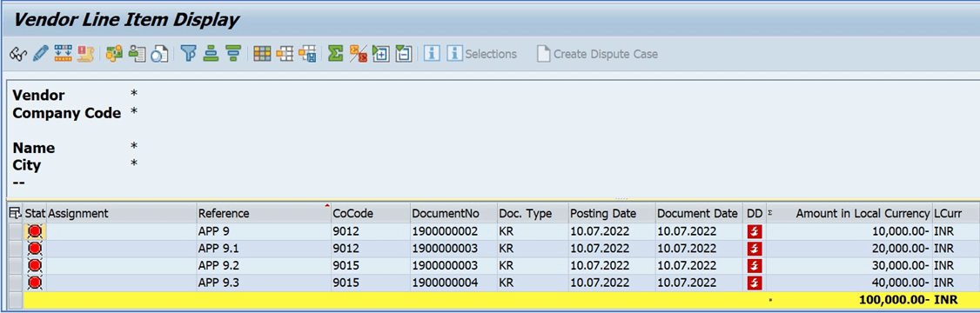
Task: Click the Change Document pencil icon
Action: (x=40, y=54)
